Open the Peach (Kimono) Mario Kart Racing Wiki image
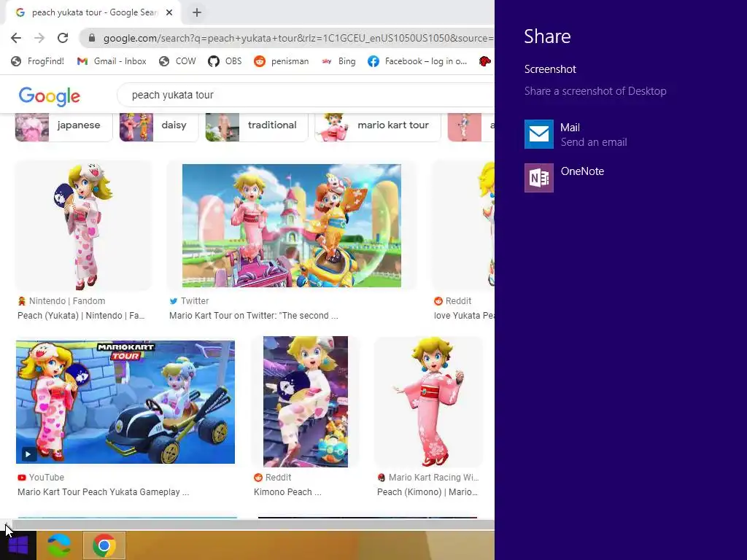 [429, 402]
